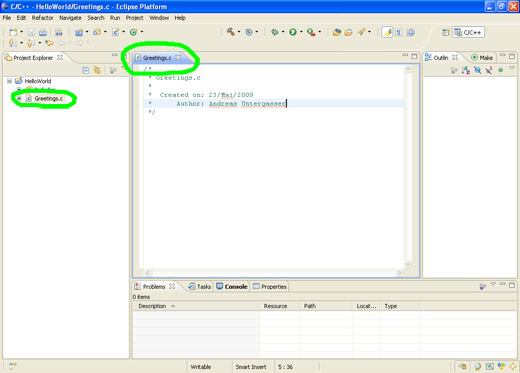Toggle Hide Static Members in Outline
Screen dimensions: 520x373
[x=489, y=70]
